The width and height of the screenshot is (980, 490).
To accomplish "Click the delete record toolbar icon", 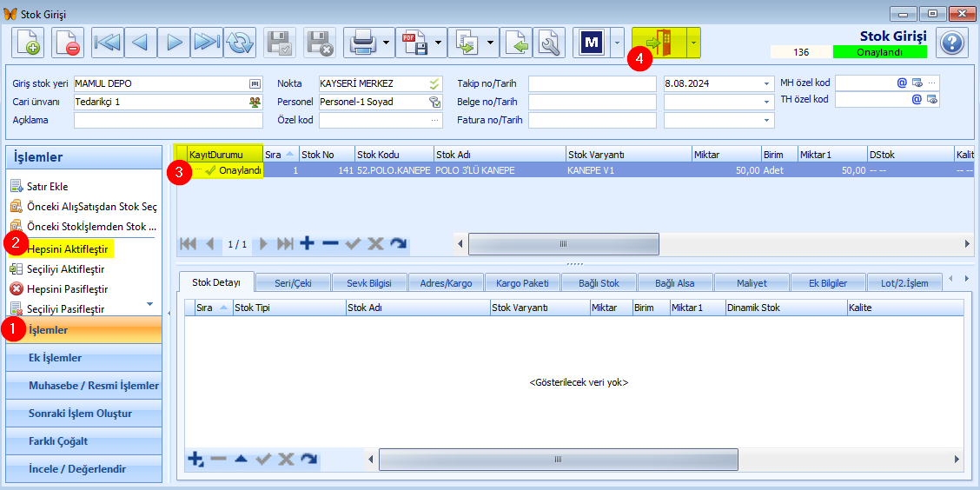I will click(68, 43).
